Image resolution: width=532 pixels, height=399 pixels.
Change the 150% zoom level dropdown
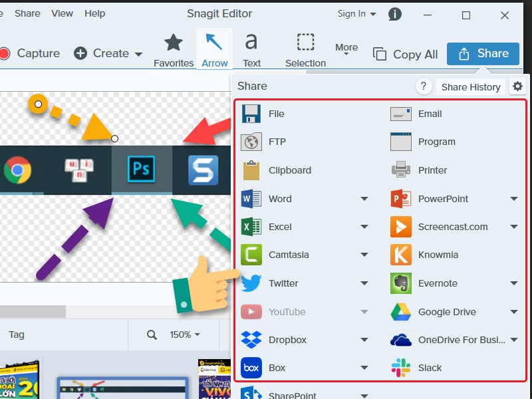pos(185,335)
